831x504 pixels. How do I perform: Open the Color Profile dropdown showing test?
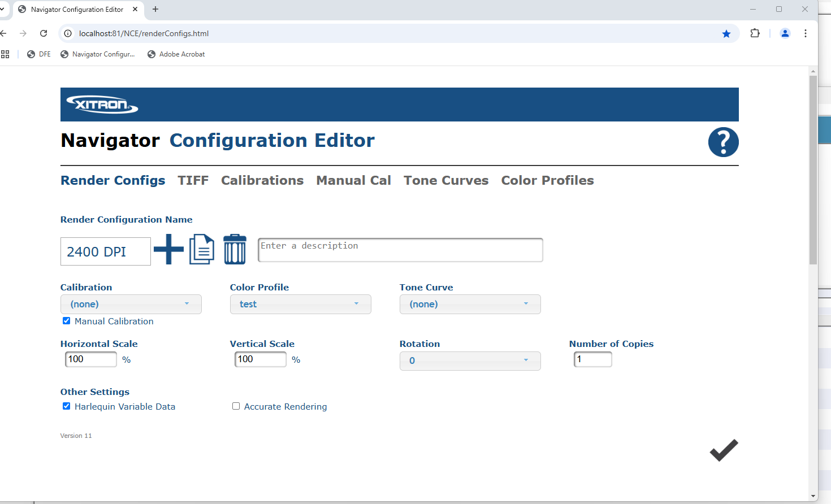point(301,304)
